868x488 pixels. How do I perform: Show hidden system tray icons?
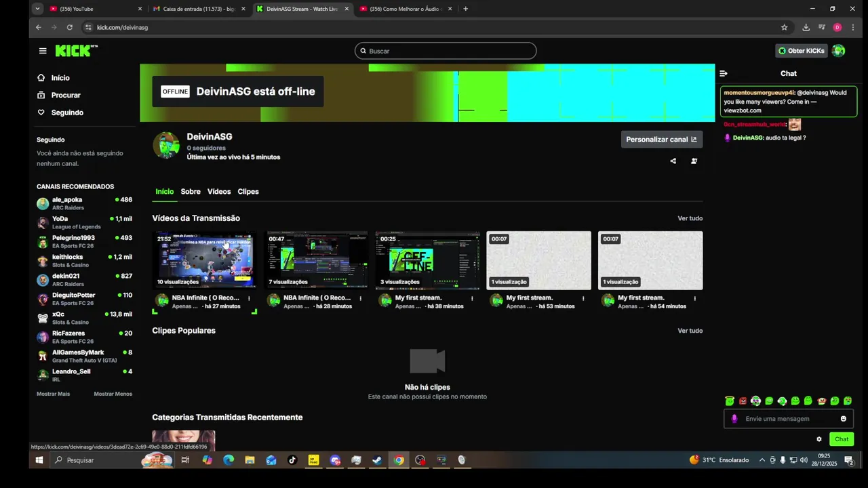click(x=762, y=460)
